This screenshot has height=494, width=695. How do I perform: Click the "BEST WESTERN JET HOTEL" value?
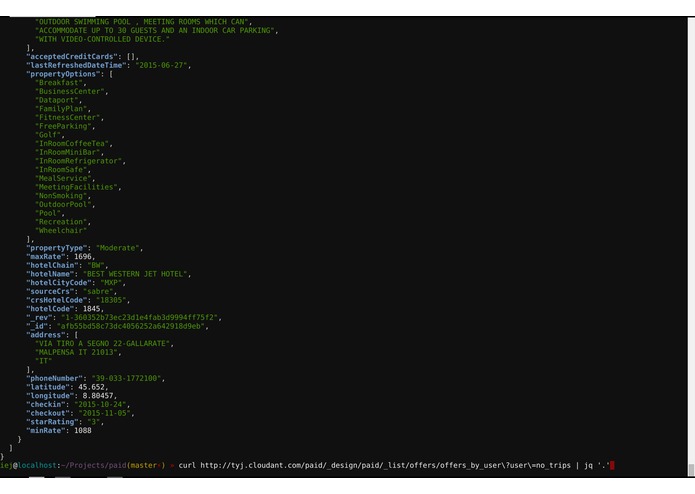point(135,274)
